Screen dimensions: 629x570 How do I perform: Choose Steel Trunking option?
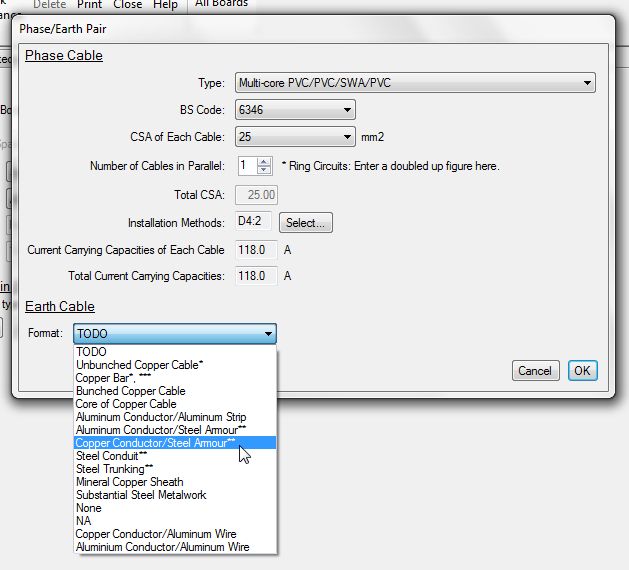coord(175,469)
